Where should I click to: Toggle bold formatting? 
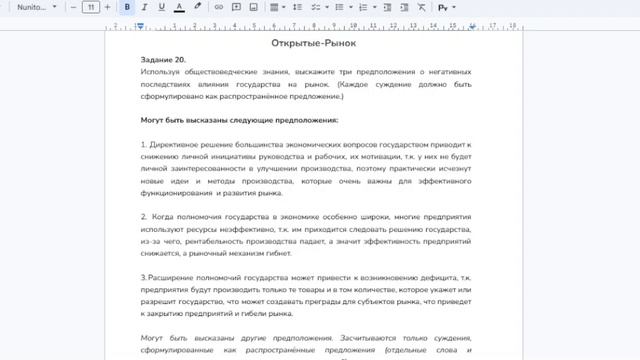[x=127, y=7]
